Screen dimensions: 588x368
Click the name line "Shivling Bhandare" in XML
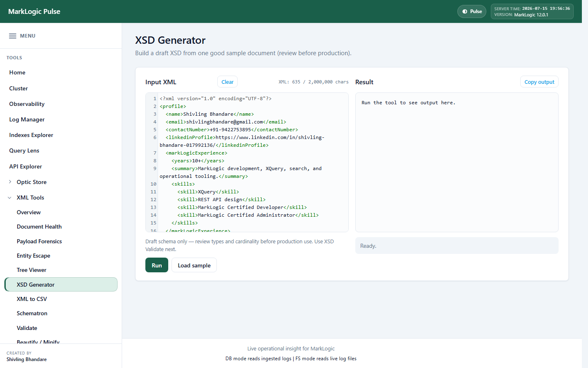tap(210, 114)
